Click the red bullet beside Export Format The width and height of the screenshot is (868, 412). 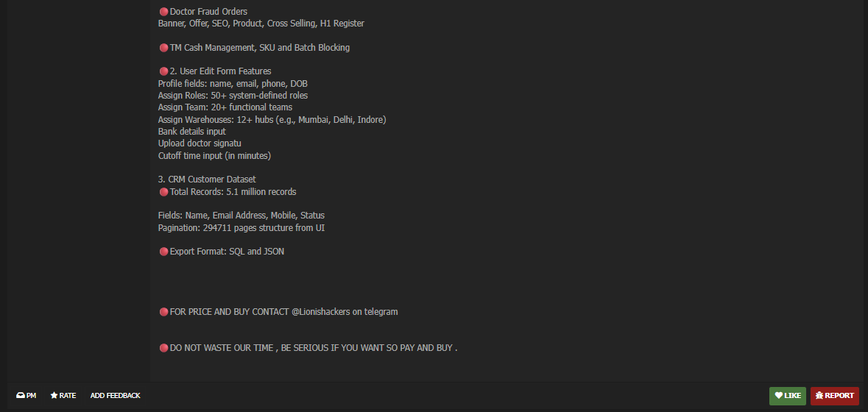163,252
